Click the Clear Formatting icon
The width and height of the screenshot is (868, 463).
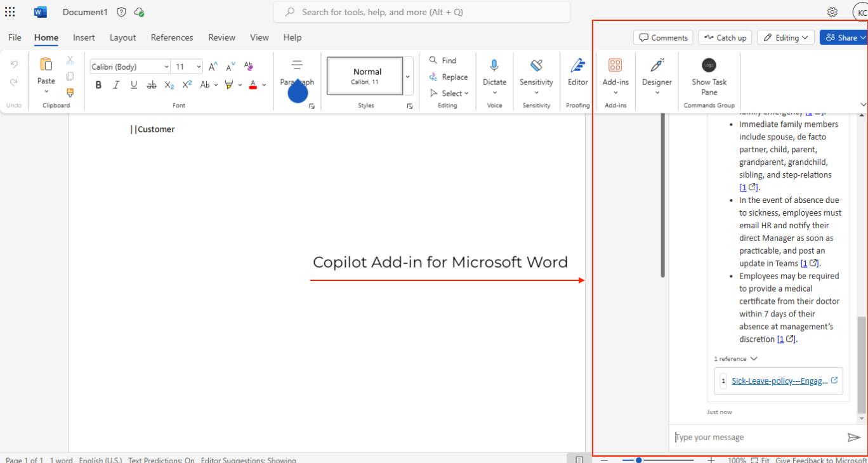tap(249, 66)
